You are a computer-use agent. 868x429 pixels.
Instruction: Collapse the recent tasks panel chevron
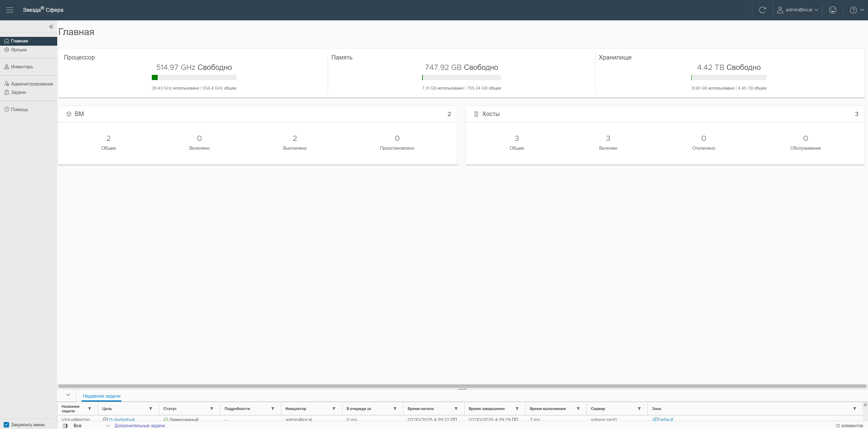pos(68,395)
